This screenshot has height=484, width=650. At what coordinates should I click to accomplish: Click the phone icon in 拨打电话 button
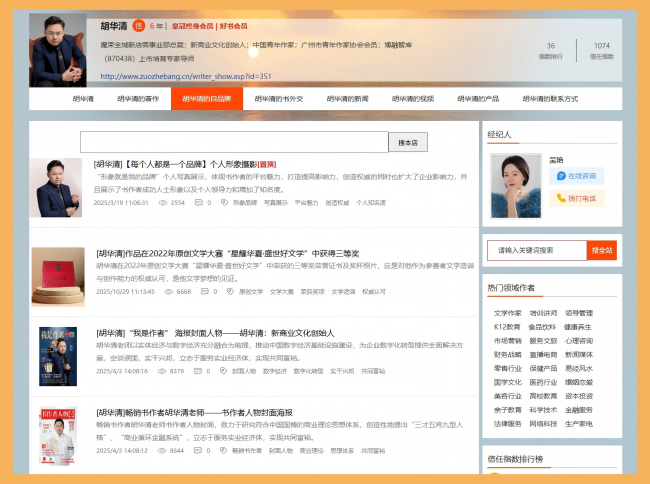coord(560,198)
